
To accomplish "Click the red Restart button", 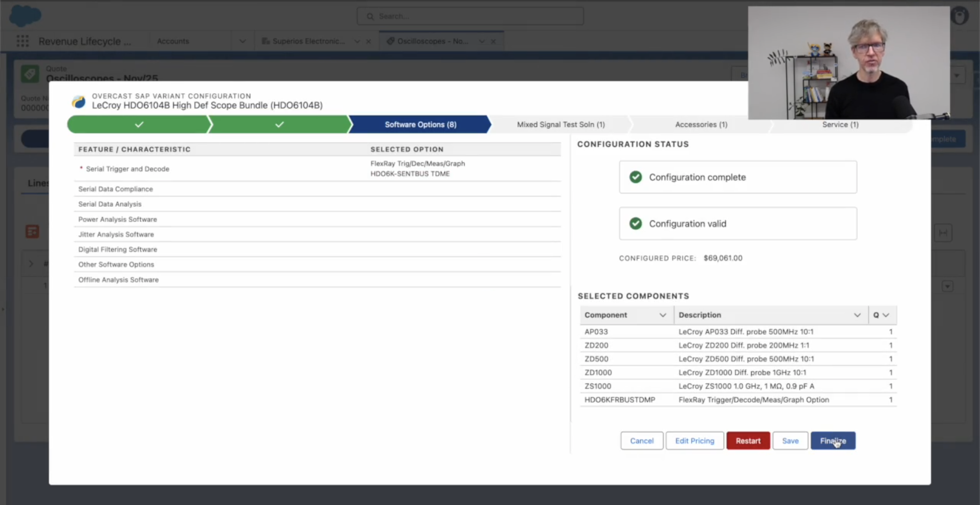I will pos(748,441).
